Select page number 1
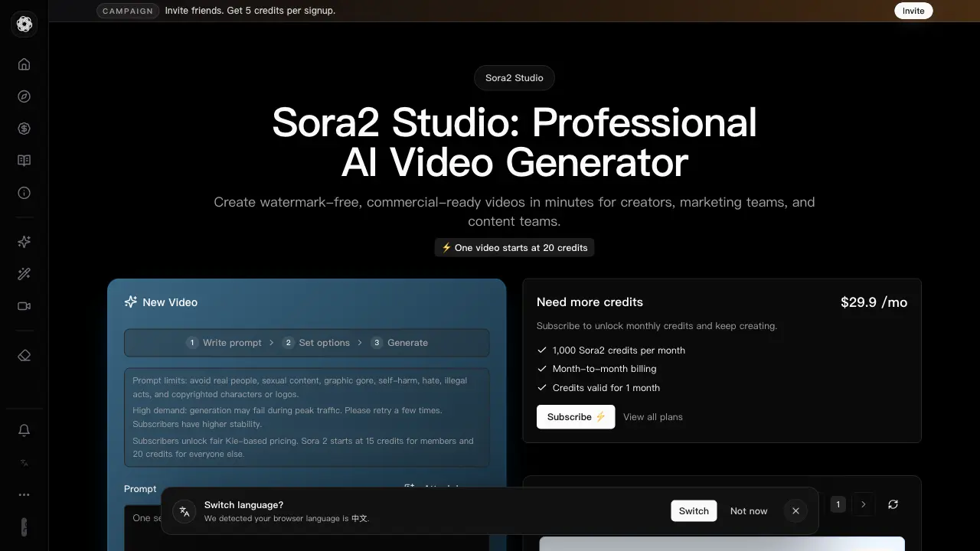Image resolution: width=980 pixels, height=551 pixels. (x=838, y=504)
